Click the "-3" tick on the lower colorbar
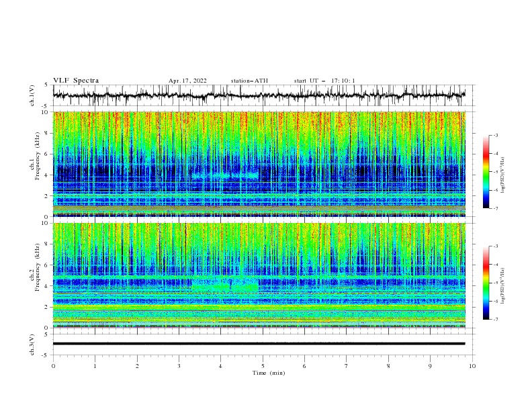 (x=496, y=246)
